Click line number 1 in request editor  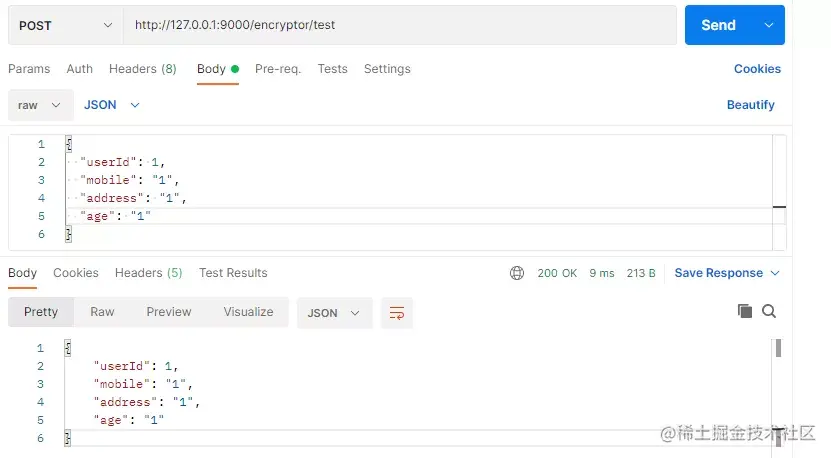pos(41,144)
